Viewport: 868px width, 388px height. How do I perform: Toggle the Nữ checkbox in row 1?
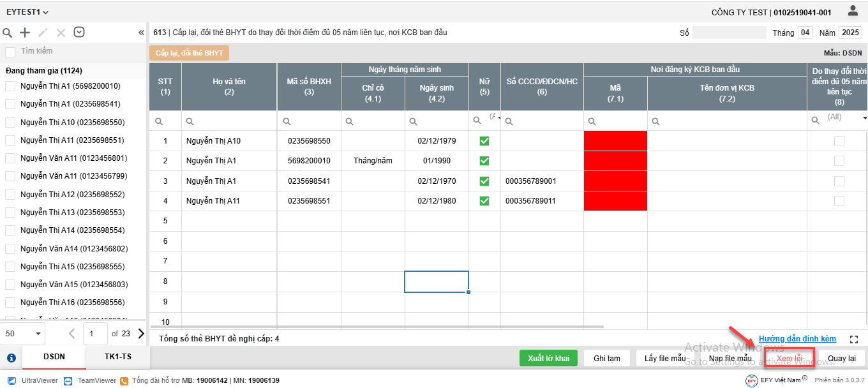484,141
